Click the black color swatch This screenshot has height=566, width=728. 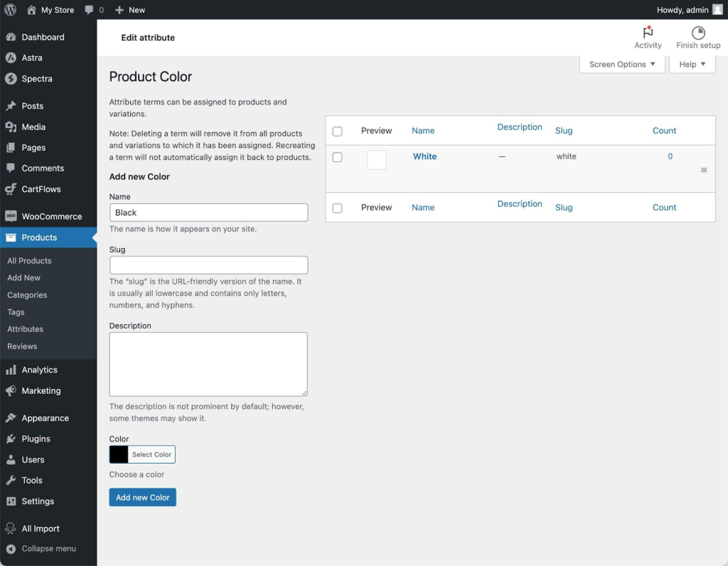click(x=119, y=454)
